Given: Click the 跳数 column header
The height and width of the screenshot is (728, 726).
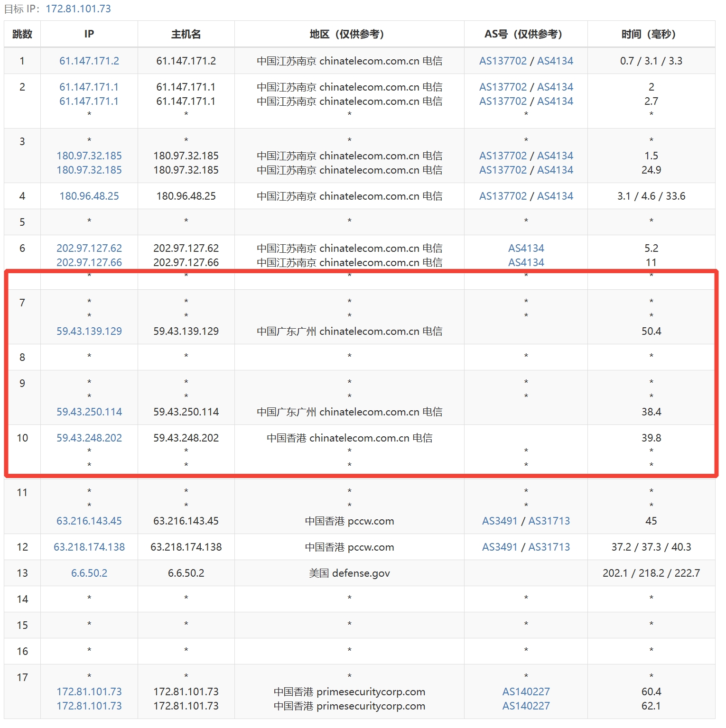Looking at the screenshot, I should click(22, 34).
